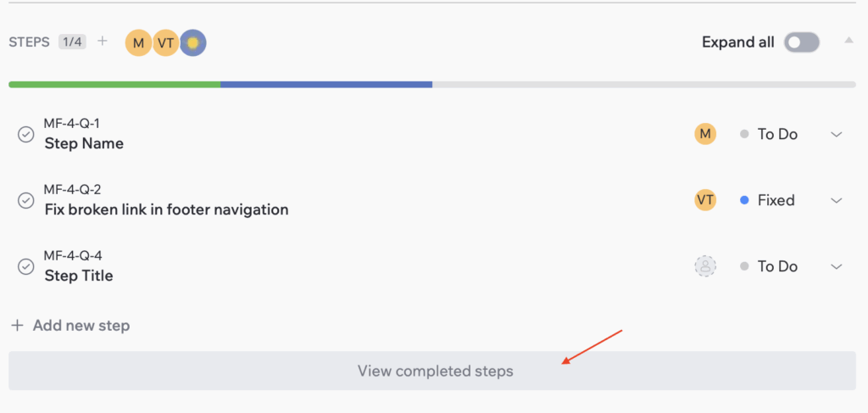Expand the Fix broken link step chevron
The width and height of the screenshot is (868, 413).
click(837, 200)
